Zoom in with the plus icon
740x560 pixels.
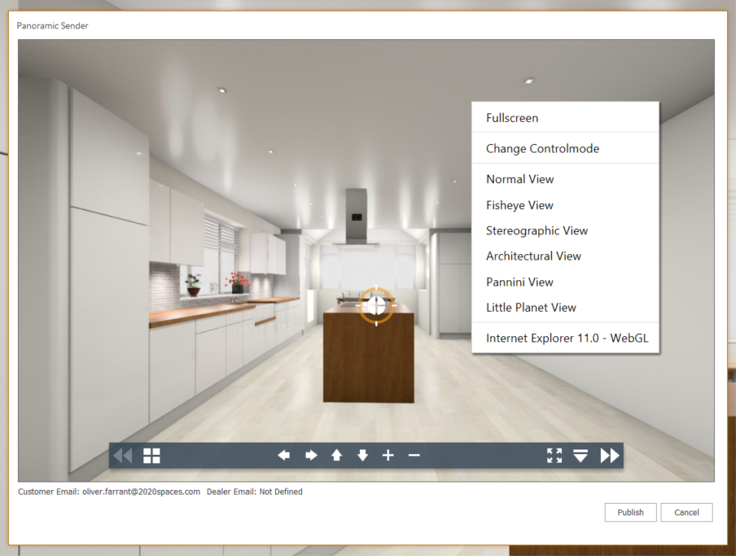click(388, 456)
